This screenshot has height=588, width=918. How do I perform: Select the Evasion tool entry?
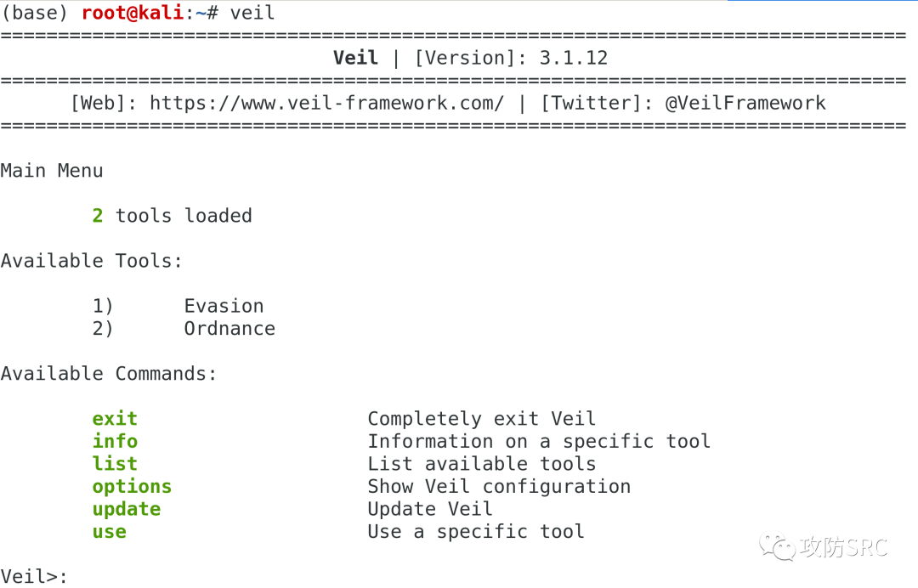pos(224,306)
